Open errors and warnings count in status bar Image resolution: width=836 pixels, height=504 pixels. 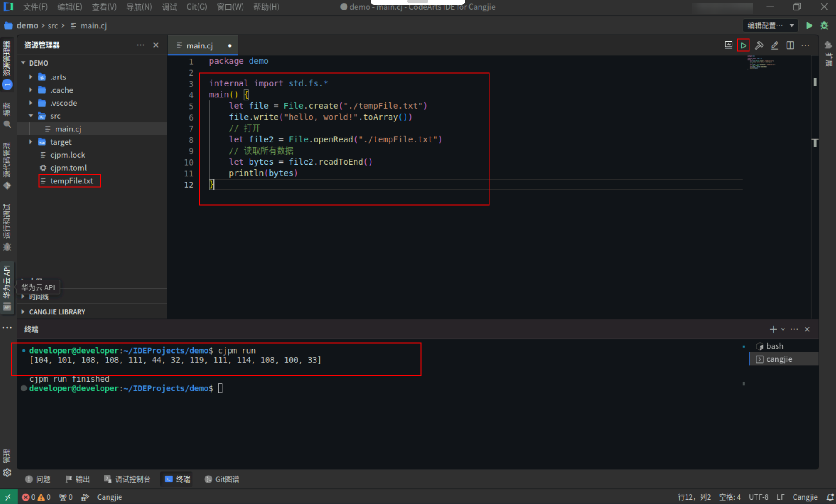point(36,497)
